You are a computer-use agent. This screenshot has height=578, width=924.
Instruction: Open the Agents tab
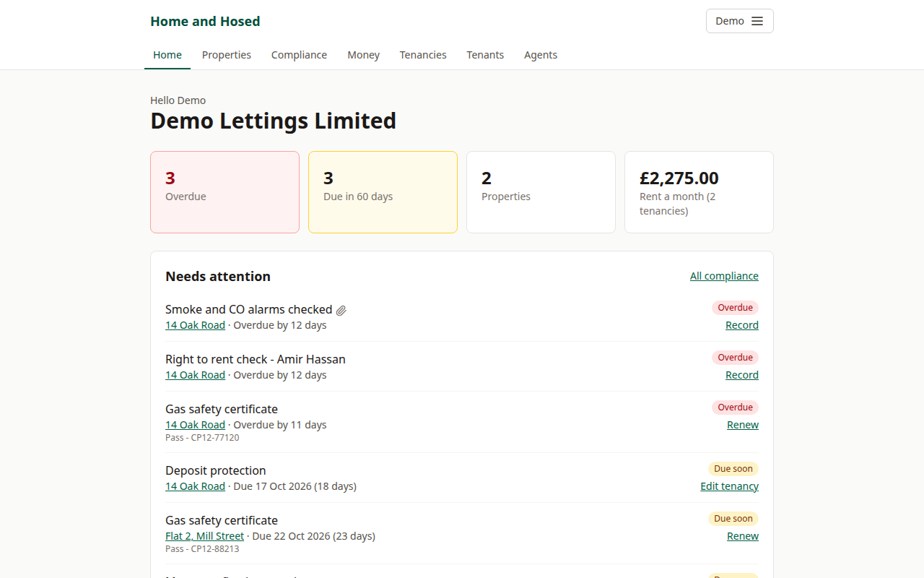coord(541,55)
